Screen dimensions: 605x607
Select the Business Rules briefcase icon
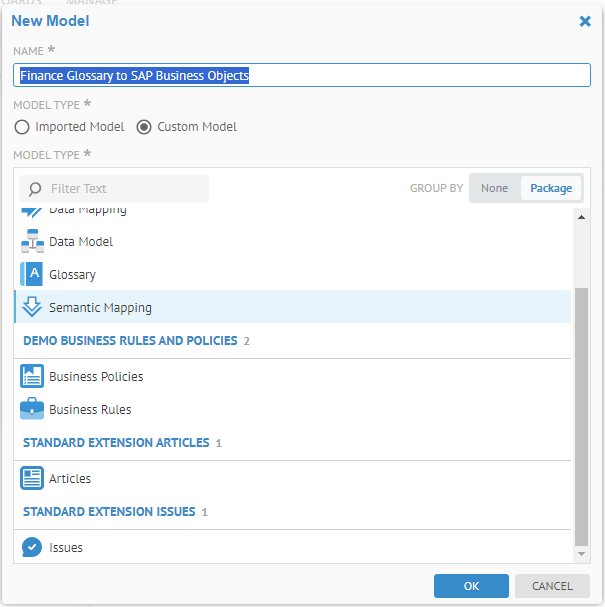tap(32, 410)
